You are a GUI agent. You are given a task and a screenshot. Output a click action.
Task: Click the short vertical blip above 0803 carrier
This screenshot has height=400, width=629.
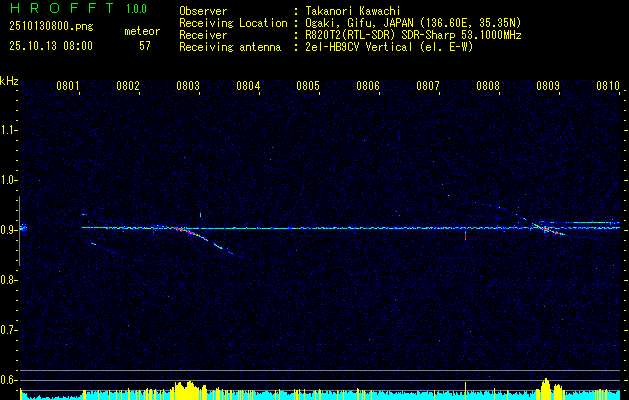click(x=200, y=215)
